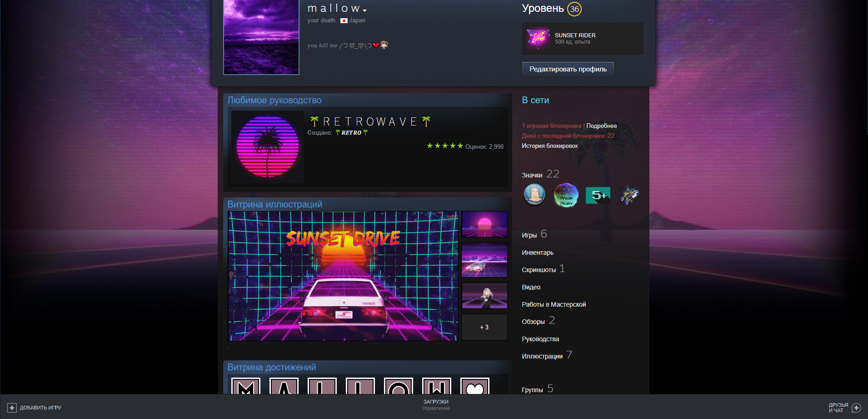Image resolution: width=868 pixels, height=419 pixels.
Task: Click the M achievement icon
Action: click(246, 386)
